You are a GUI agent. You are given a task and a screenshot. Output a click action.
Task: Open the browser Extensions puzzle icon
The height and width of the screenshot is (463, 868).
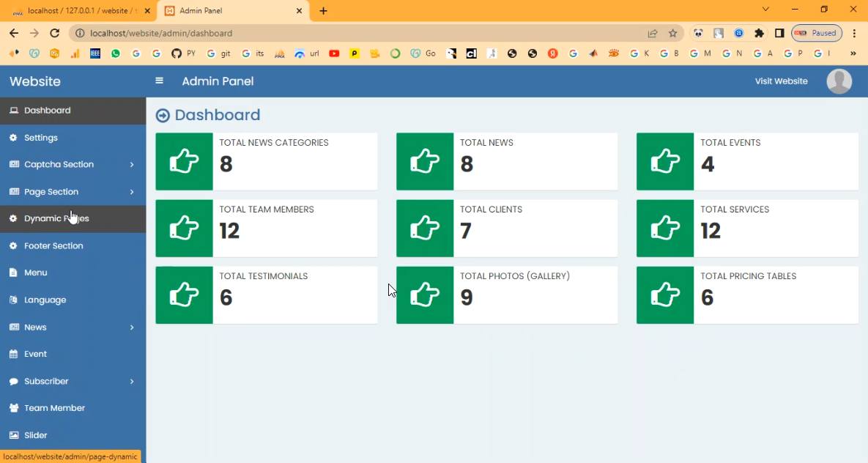(x=759, y=33)
